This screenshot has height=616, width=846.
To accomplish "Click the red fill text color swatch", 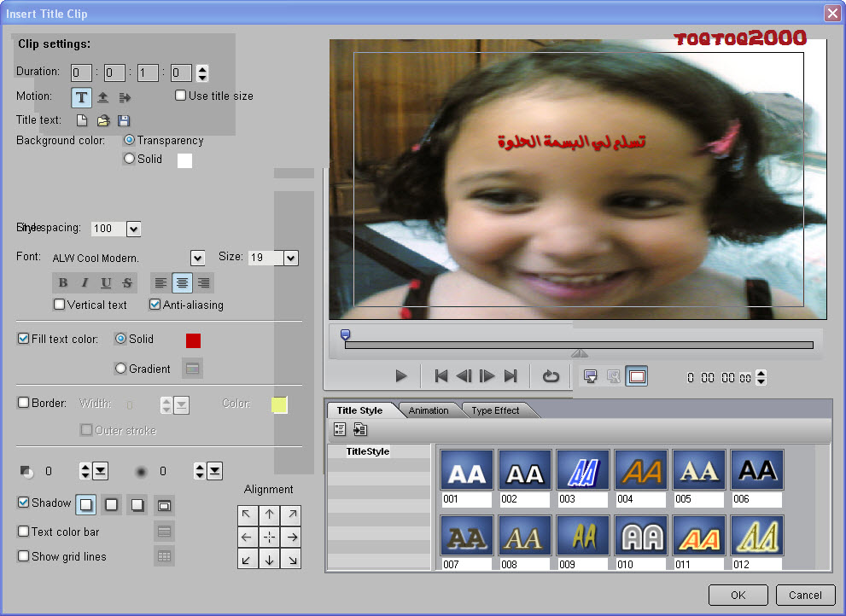I will (194, 340).
